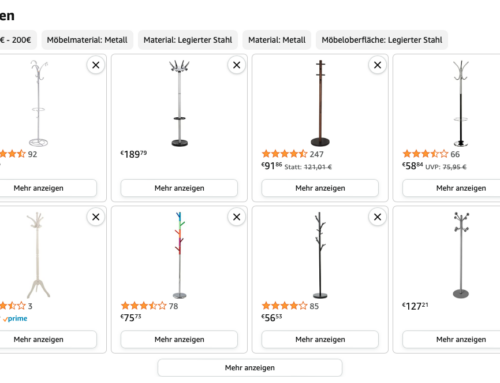Click Mehr anzeigen under the €189.79 rack

point(179,188)
